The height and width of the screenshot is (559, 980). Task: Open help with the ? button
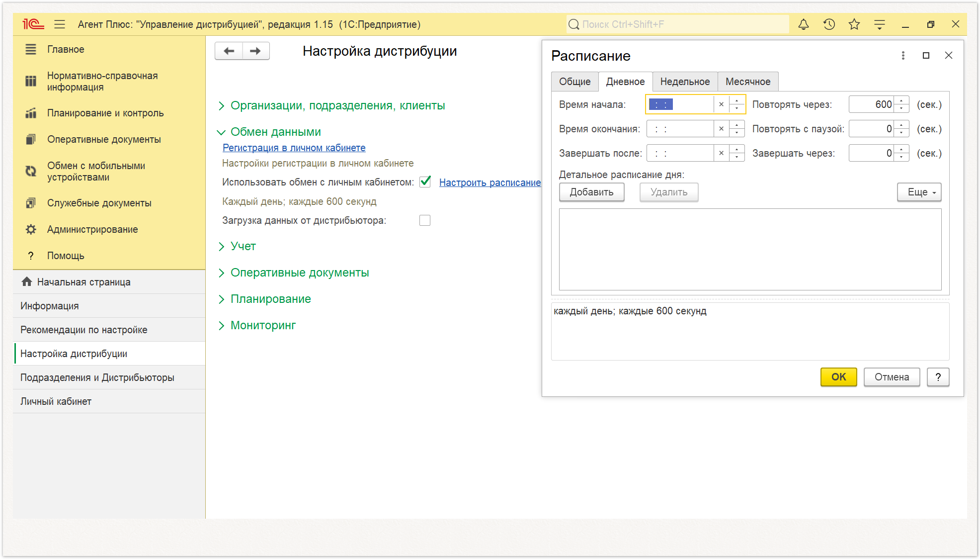click(938, 377)
